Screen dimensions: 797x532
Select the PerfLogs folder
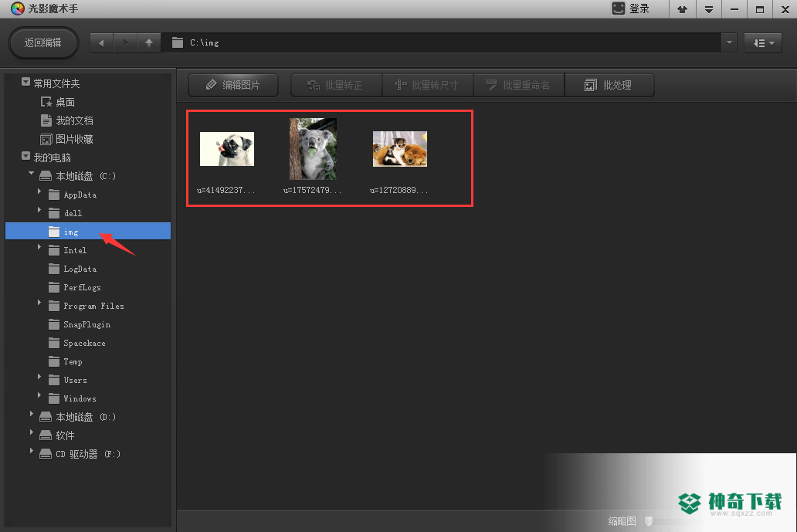75,287
